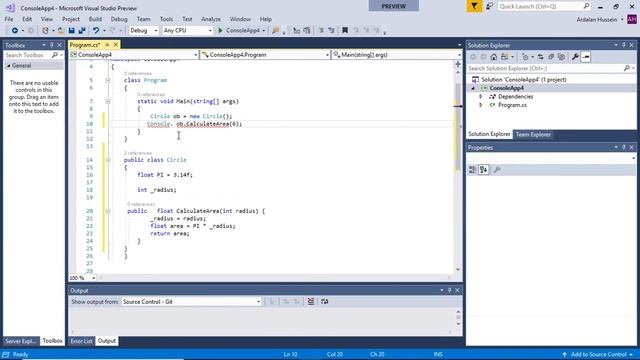
Task: Collapse the public class Circle block
Action: click(x=108, y=160)
